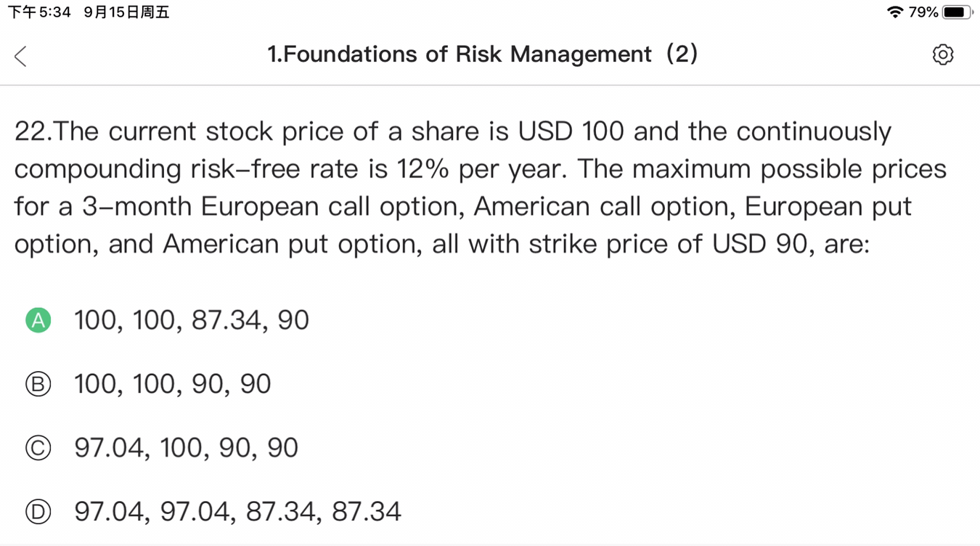Image resolution: width=980 pixels, height=546 pixels.
Task: Select answer text "100, 100, 87.34, 90"
Action: tap(192, 320)
